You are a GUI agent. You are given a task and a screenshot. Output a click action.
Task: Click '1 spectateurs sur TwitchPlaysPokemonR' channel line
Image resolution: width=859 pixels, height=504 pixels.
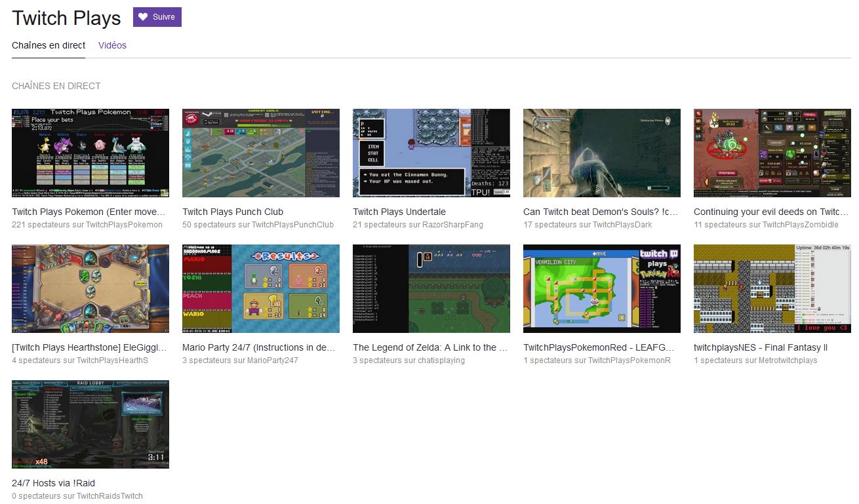597,360
